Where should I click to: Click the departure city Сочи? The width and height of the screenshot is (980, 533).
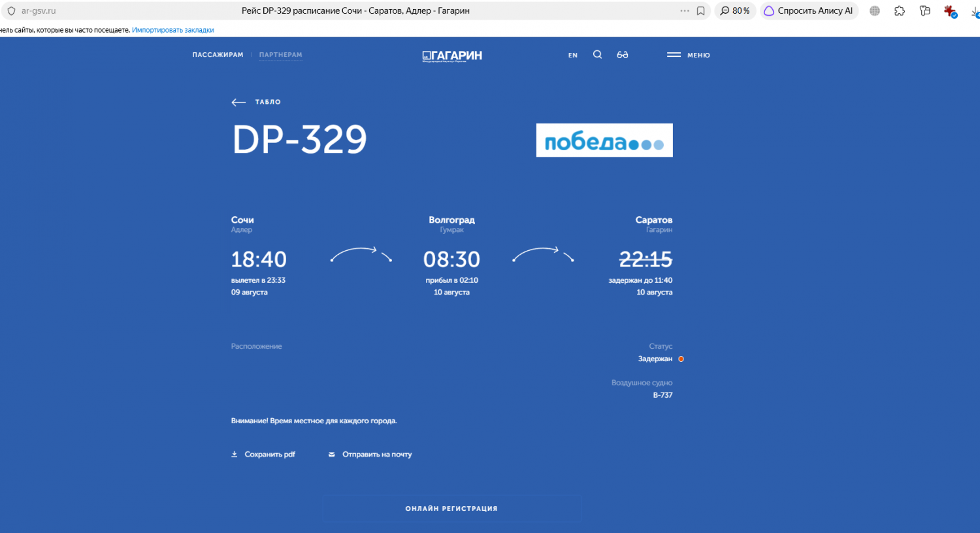pyautogui.click(x=242, y=220)
